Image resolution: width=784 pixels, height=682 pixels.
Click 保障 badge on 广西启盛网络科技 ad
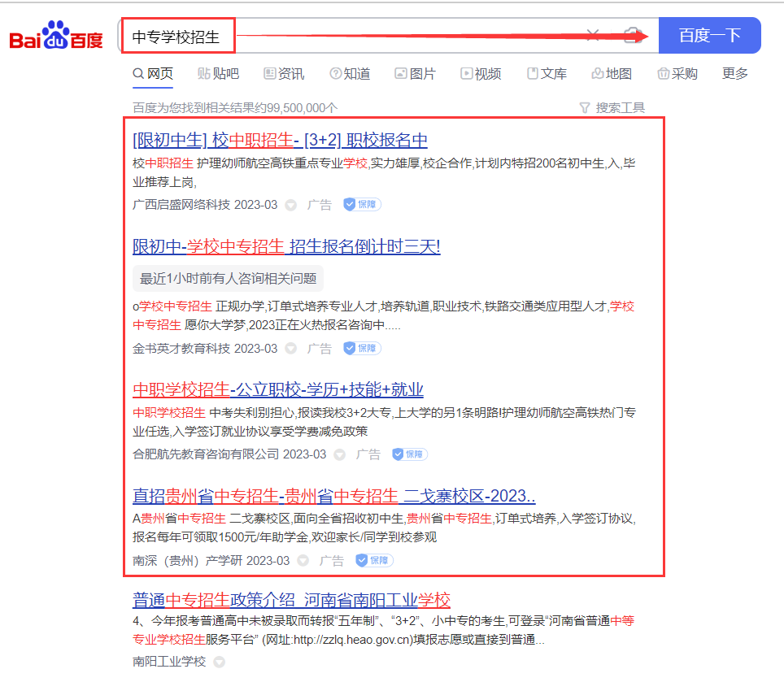click(x=362, y=204)
